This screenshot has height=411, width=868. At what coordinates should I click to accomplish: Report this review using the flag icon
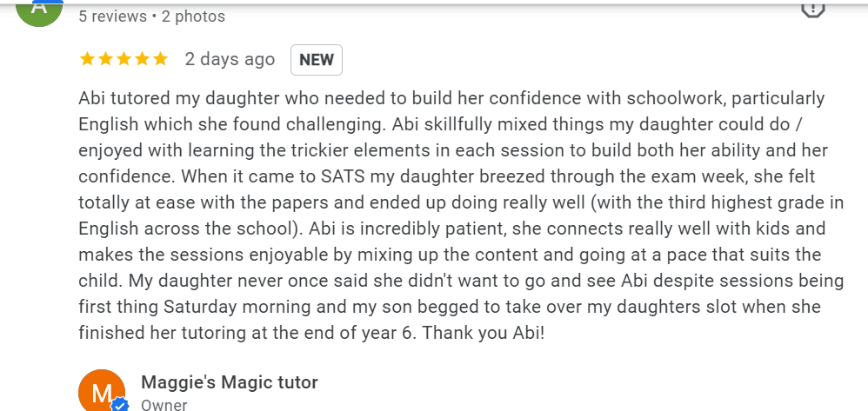click(811, 8)
